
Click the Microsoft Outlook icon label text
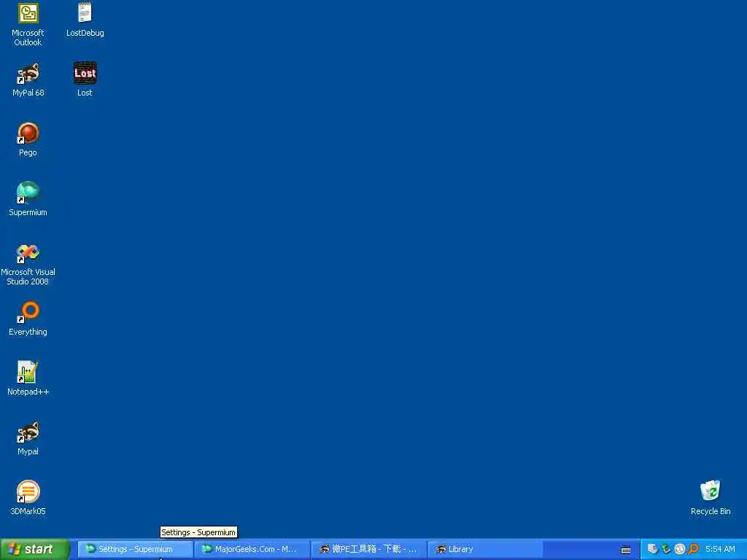coord(28,38)
